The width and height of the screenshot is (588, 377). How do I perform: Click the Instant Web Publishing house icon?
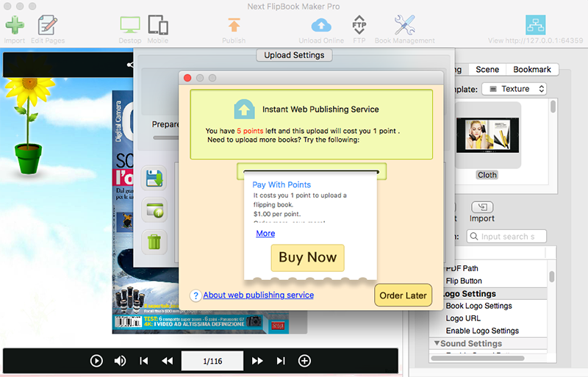[244, 109]
